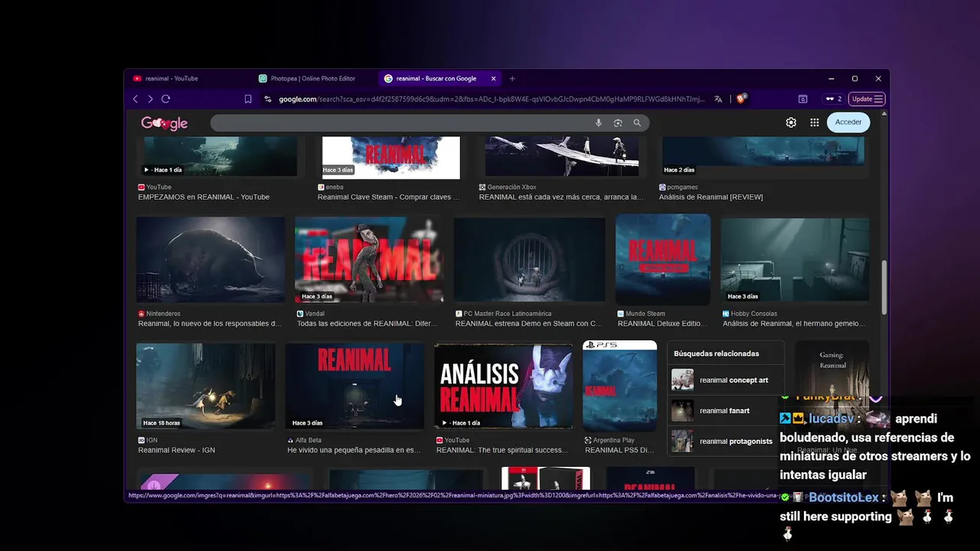This screenshot has height=551, width=980.
Task: Open site settings icon beside google.com URL
Action: [268, 99]
